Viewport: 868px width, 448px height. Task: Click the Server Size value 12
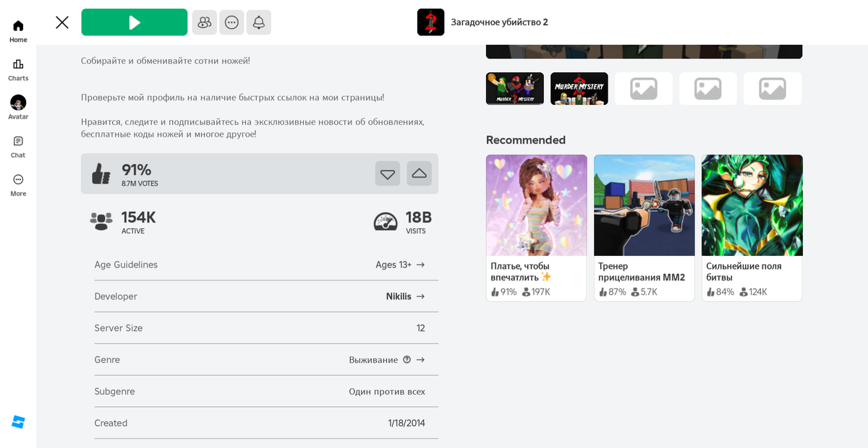point(421,328)
